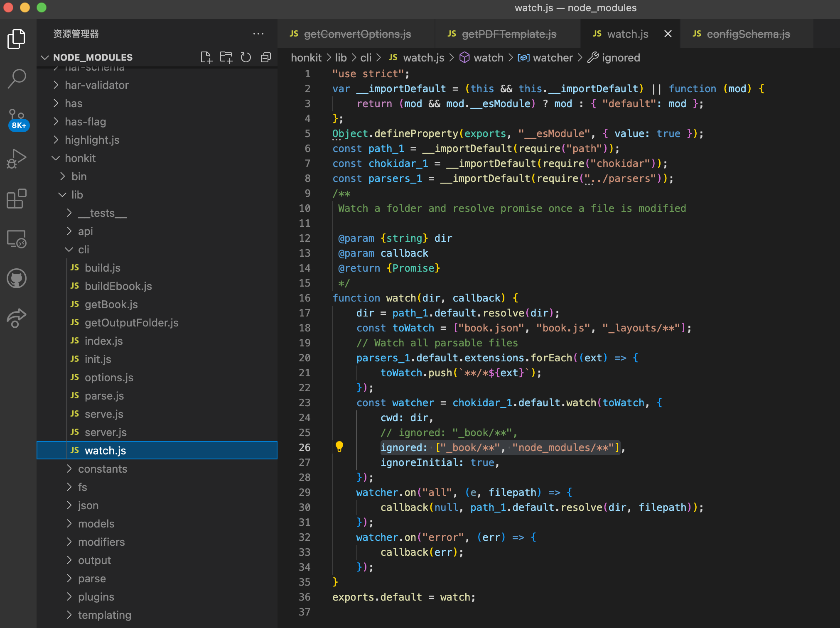Open serve.js in the explorer

click(x=157, y=414)
